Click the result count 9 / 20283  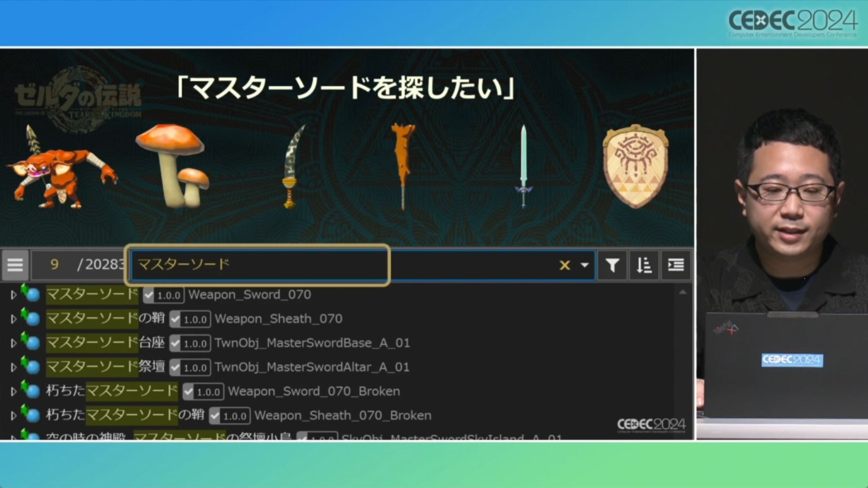(x=79, y=264)
